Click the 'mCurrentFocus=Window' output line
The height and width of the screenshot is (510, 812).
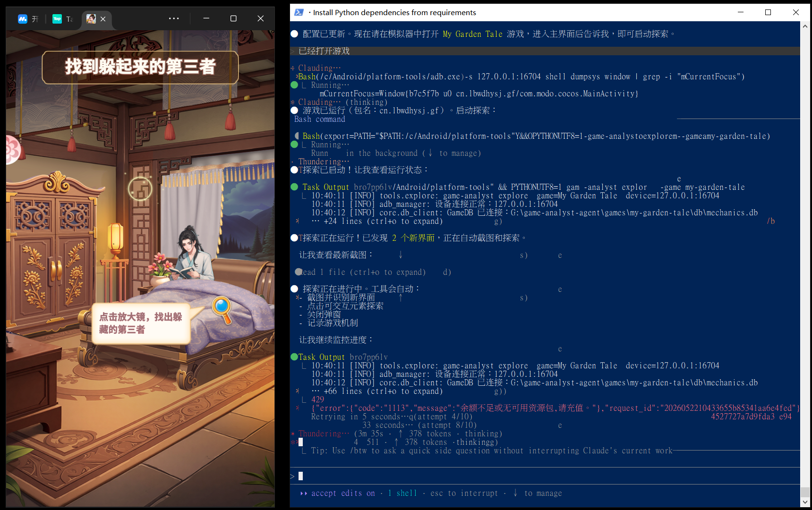[x=479, y=93]
